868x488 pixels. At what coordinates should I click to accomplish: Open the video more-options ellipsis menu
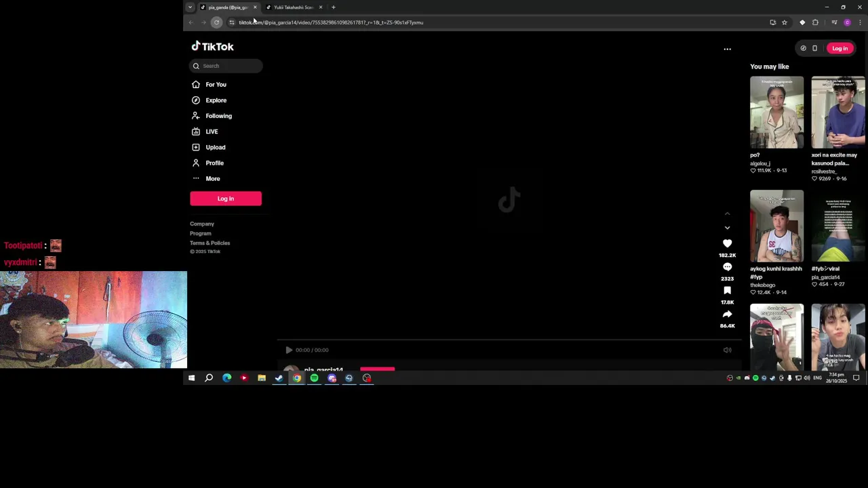pos(727,49)
